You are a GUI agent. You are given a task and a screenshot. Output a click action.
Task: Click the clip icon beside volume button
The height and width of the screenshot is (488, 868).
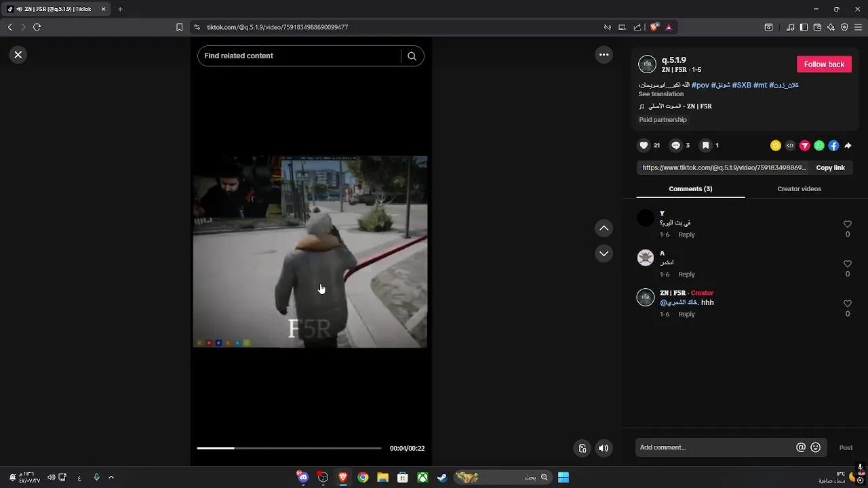pos(582,448)
